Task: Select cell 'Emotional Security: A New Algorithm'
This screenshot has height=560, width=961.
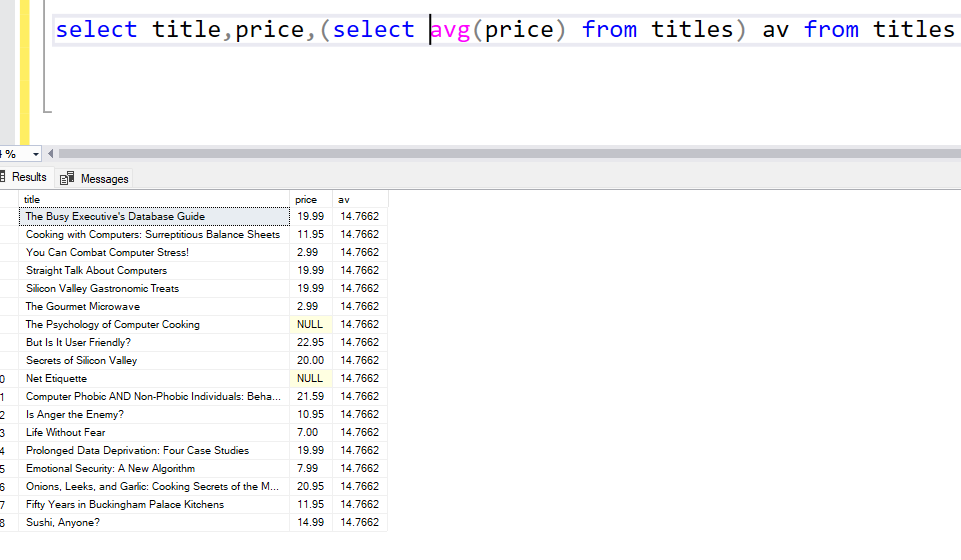Action: pyautogui.click(x=154, y=469)
